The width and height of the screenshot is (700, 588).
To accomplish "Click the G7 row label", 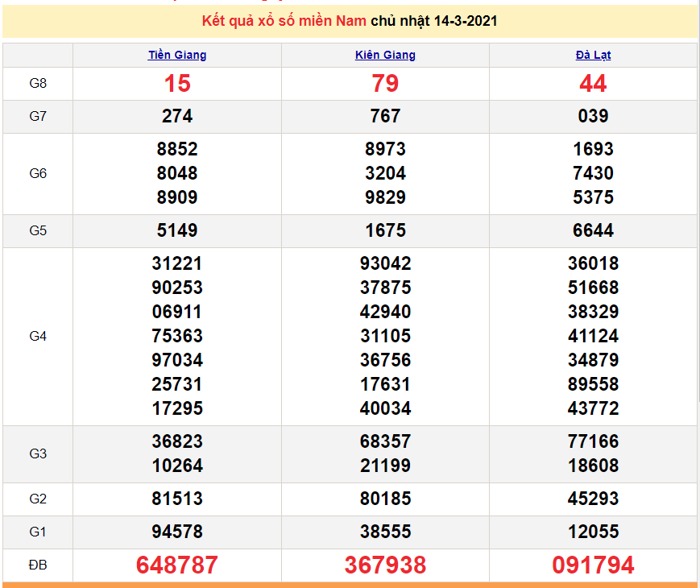I will [38, 116].
